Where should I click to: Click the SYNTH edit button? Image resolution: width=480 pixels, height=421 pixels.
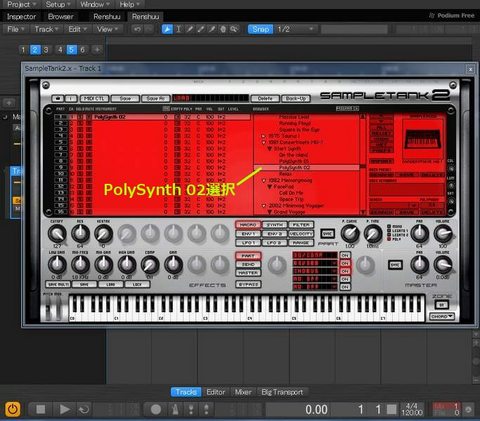click(275, 225)
